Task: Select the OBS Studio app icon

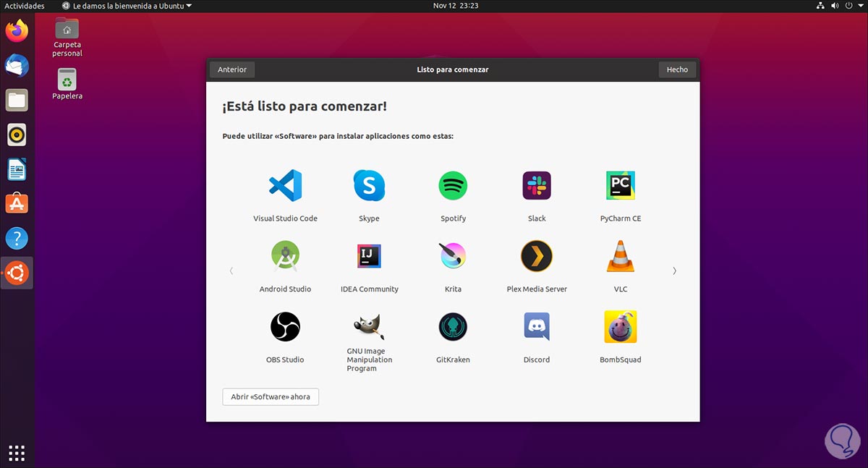Action: click(x=285, y=327)
